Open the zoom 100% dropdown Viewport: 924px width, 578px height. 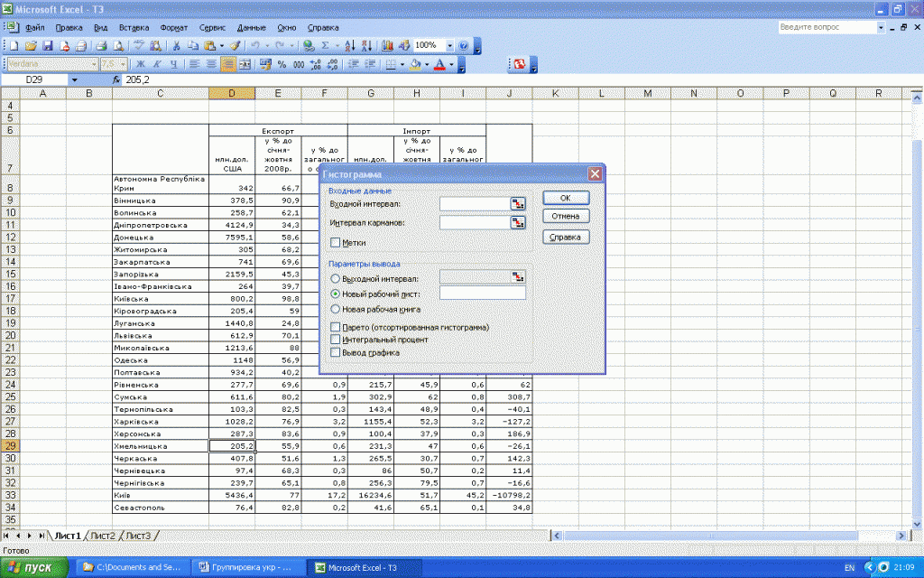(x=449, y=45)
